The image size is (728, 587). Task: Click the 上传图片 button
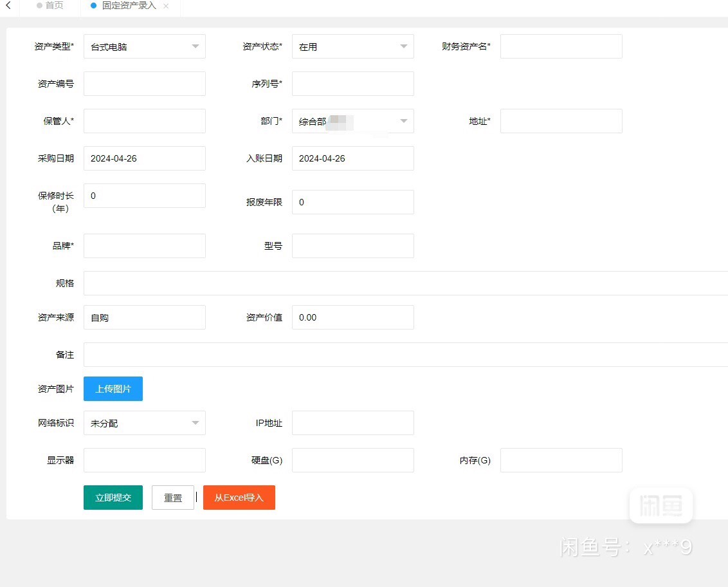coord(113,389)
